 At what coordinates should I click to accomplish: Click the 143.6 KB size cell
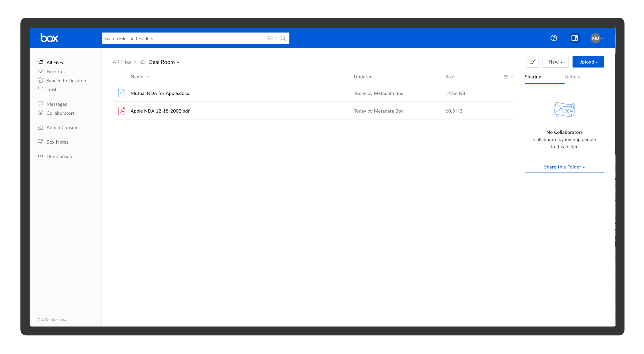[455, 93]
